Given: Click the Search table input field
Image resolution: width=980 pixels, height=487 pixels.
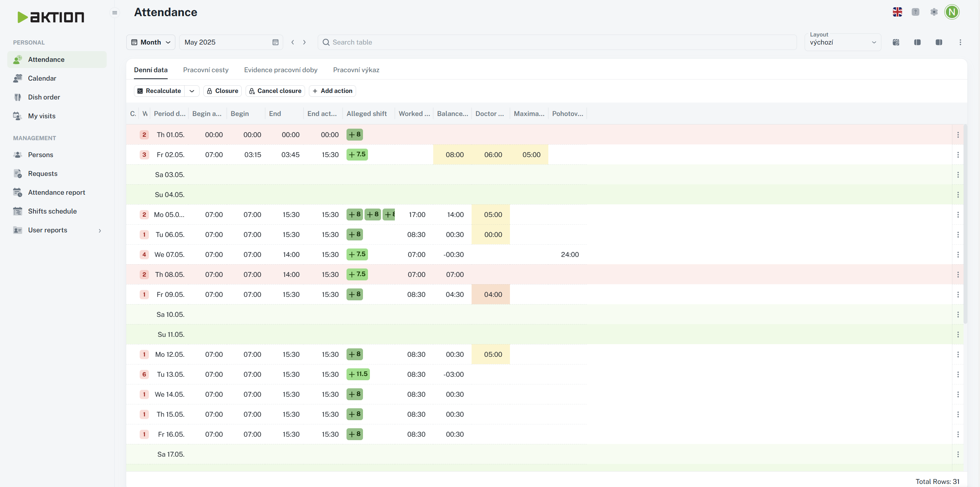Looking at the screenshot, I should coord(556,42).
